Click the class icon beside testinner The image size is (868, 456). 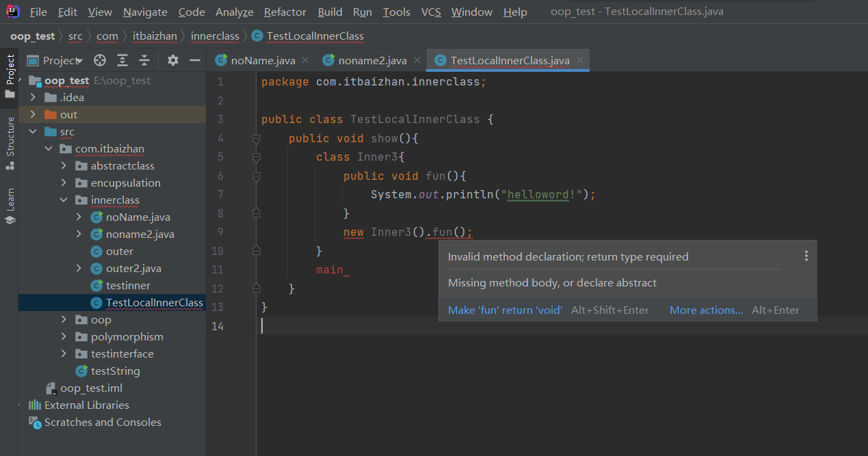96,285
